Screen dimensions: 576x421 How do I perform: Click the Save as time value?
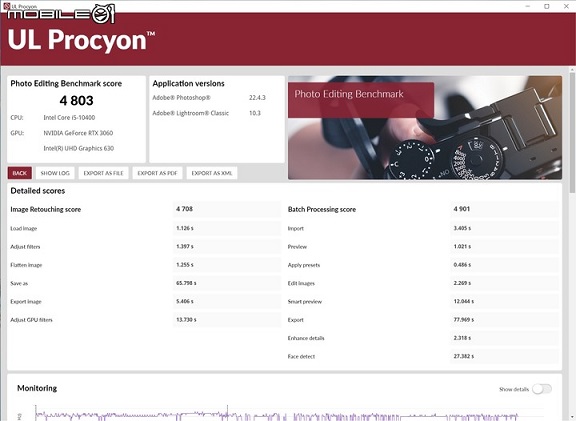pyautogui.click(x=186, y=283)
